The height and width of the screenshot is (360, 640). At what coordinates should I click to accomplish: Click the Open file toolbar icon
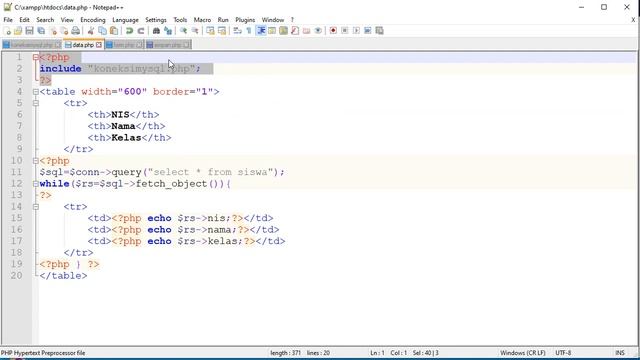point(18,31)
